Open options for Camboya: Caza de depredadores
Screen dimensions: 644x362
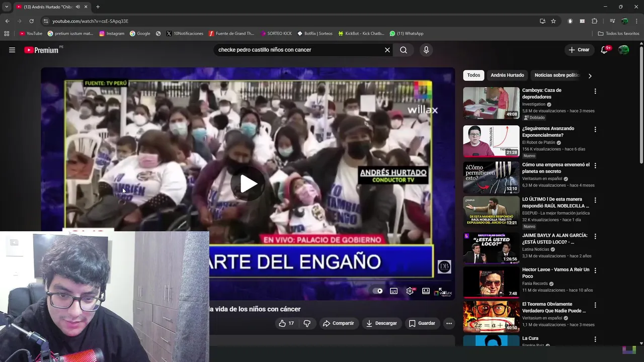595,92
